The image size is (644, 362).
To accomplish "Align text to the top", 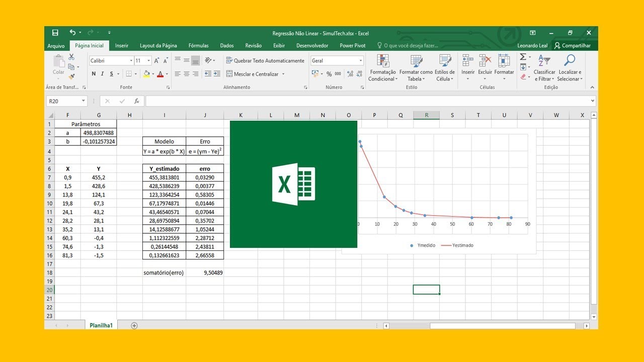I will [178, 60].
